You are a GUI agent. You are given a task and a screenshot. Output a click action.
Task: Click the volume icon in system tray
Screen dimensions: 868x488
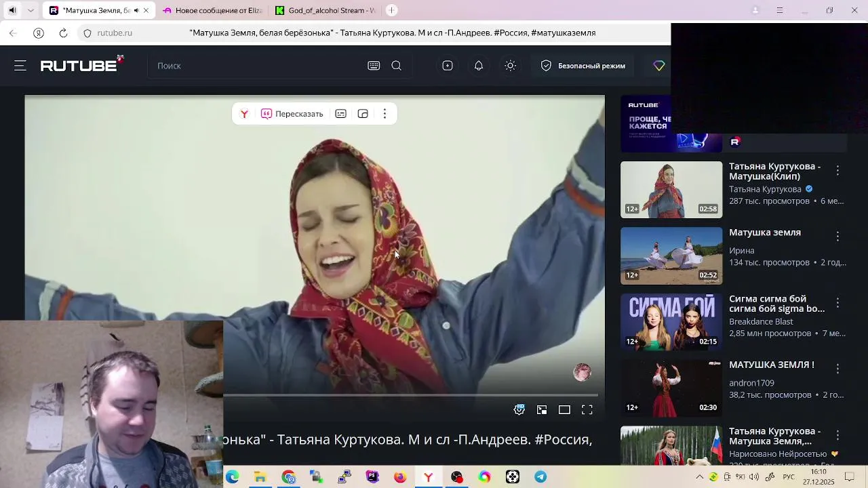click(754, 477)
